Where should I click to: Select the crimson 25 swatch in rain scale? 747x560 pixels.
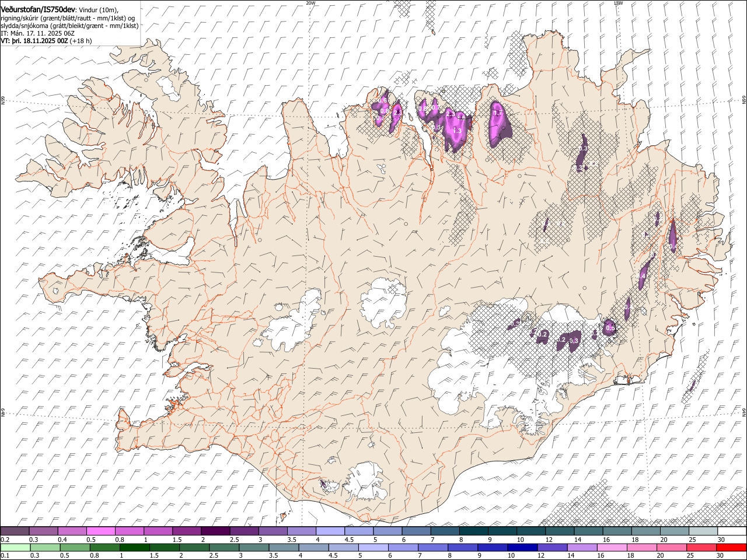[x=701, y=548]
